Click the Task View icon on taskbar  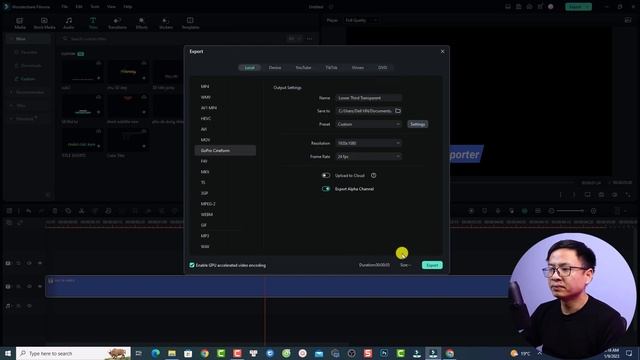pos(139,353)
